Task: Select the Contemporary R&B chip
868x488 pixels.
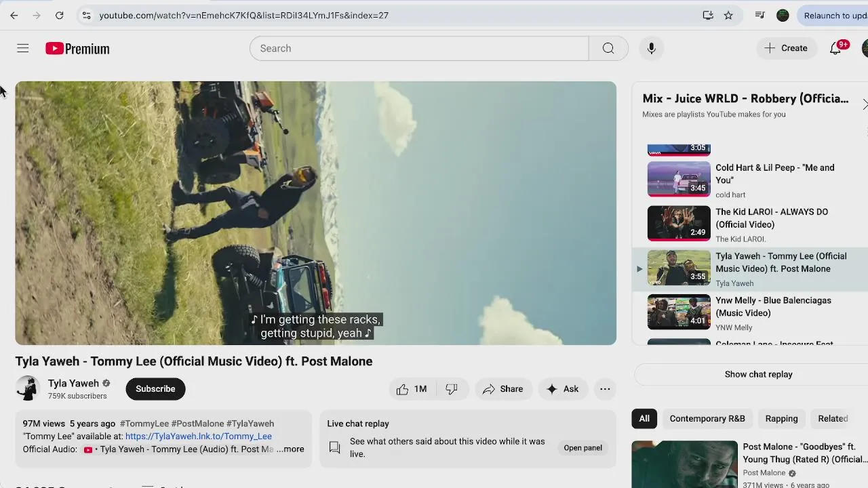Action: pos(707,418)
